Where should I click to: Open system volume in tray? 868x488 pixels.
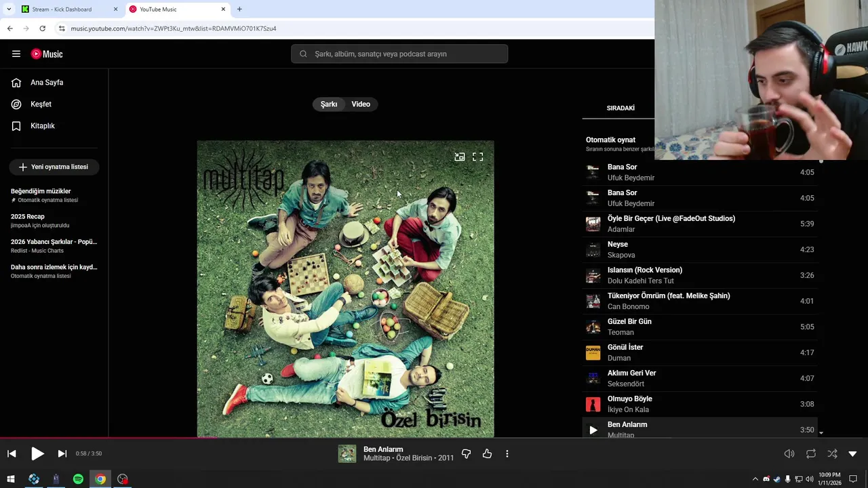pos(809,479)
